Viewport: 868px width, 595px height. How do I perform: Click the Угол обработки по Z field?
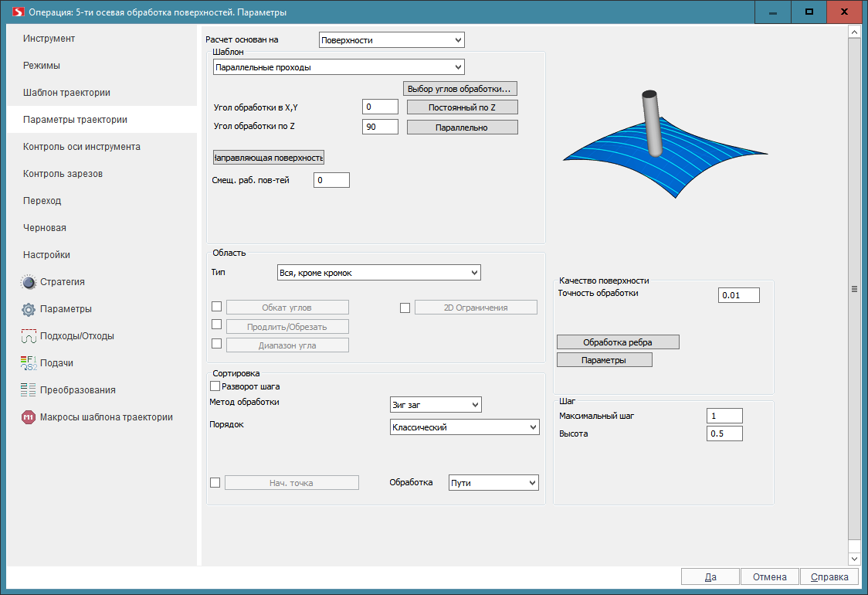(380, 127)
